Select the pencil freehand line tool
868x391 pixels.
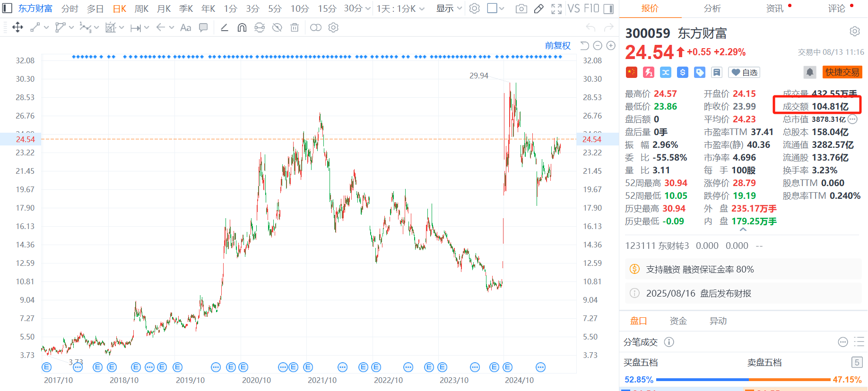225,27
